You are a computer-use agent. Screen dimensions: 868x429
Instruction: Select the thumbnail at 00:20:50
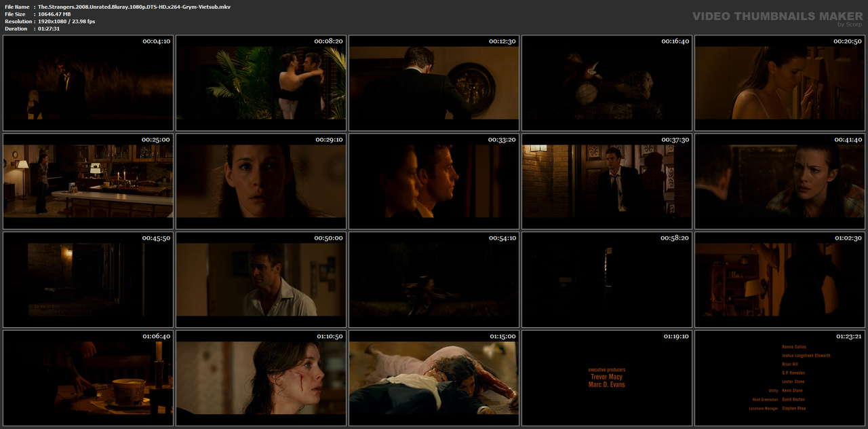tap(780, 83)
